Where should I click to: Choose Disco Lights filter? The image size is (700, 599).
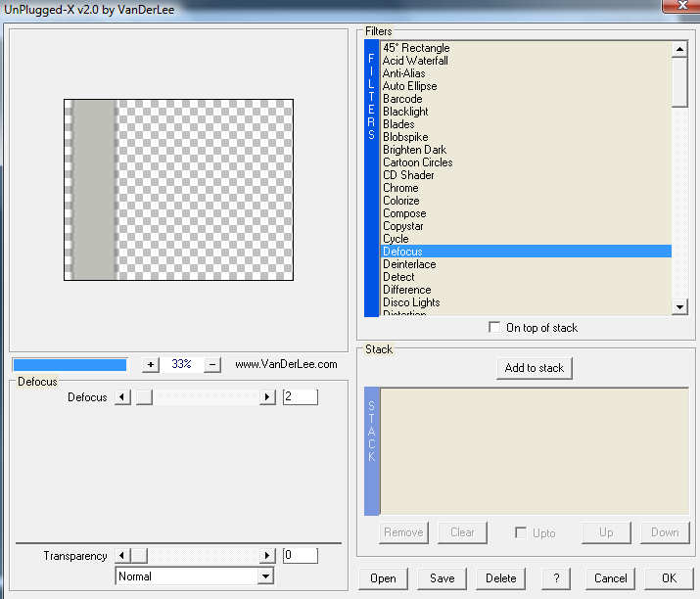pos(411,302)
